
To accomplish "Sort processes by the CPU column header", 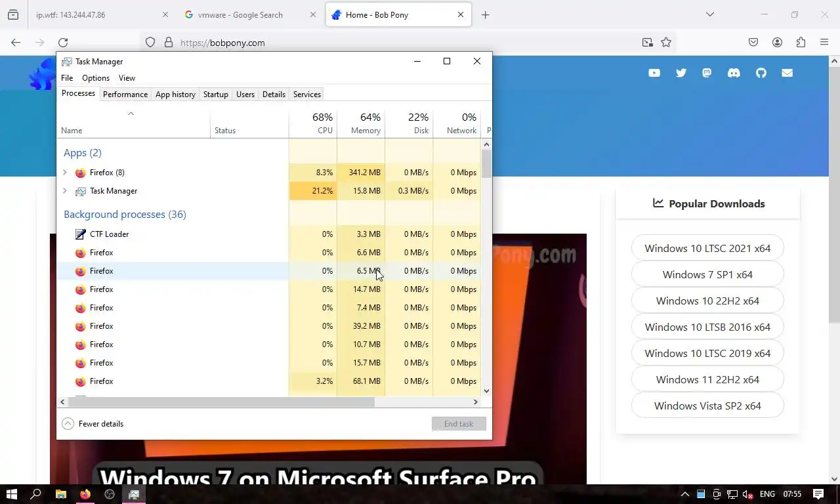I will click(313, 123).
